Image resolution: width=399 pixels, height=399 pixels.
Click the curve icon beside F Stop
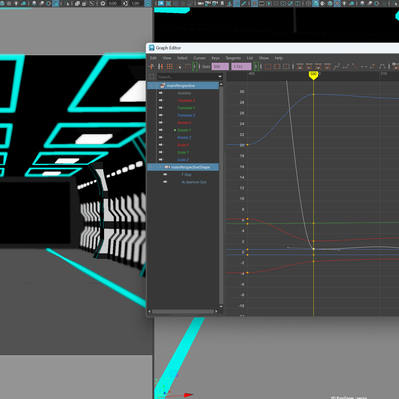point(165,174)
